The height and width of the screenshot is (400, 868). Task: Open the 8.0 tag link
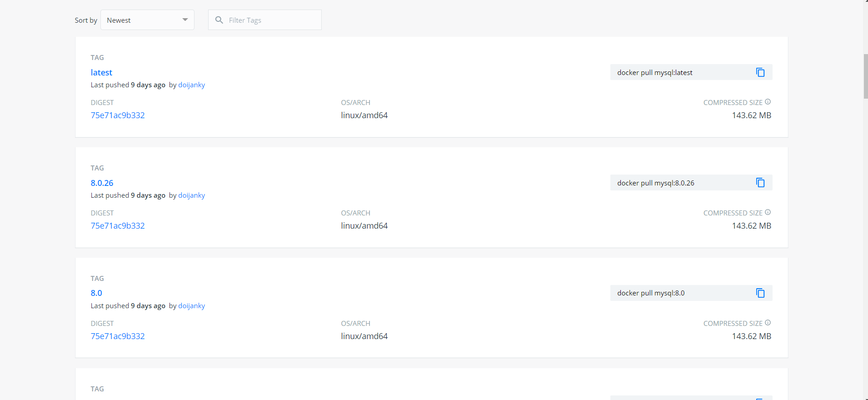click(x=96, y=293)
